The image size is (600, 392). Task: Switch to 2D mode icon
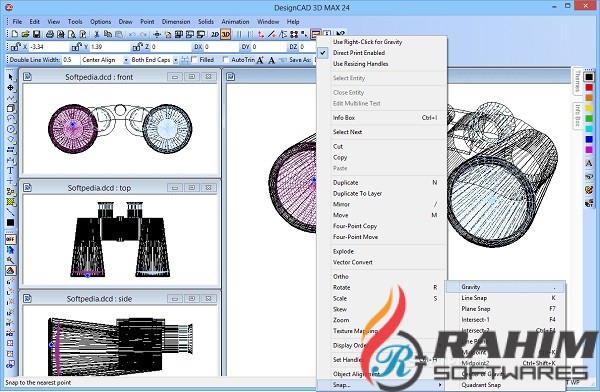click(x=215, y=34)
